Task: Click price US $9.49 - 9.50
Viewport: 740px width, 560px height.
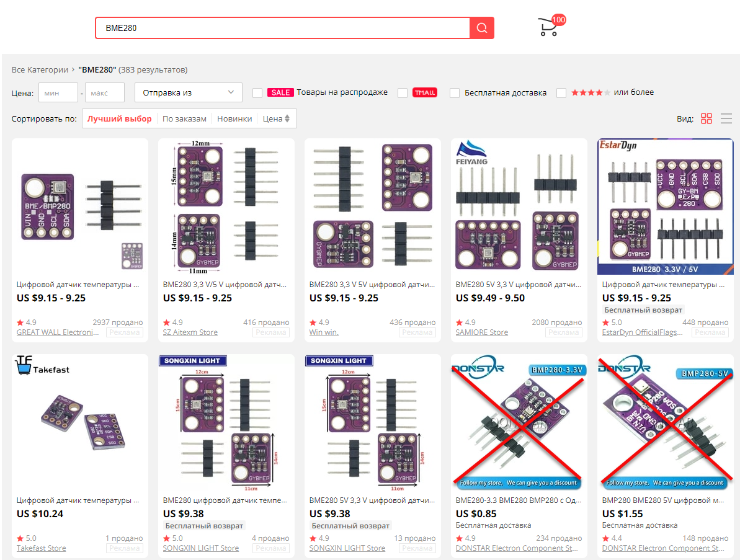Action: [490, 298]
